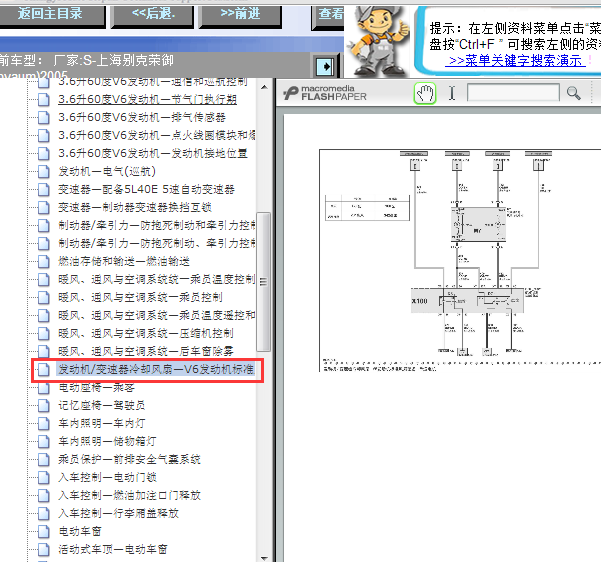Click the black arrow button beside vehicle model
This screenshot has width=601, height=562.
tap(326, 67)
